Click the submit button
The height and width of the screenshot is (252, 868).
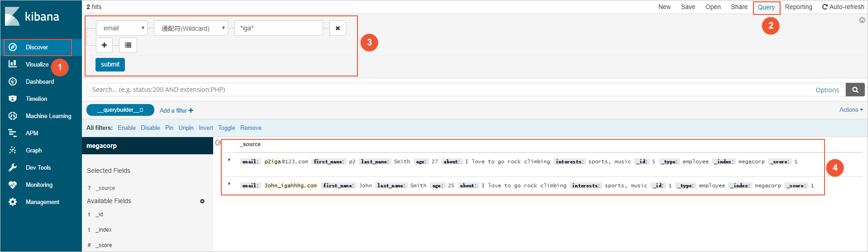point(110,64)
